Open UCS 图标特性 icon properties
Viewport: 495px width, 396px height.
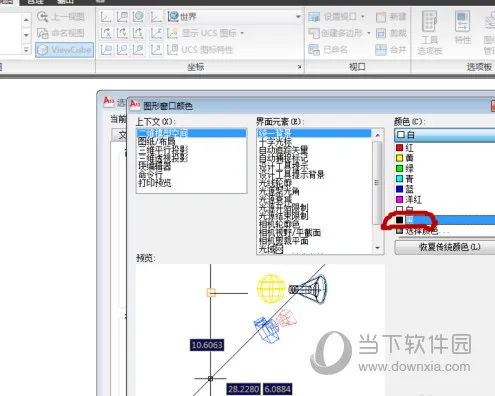[200, 50]
